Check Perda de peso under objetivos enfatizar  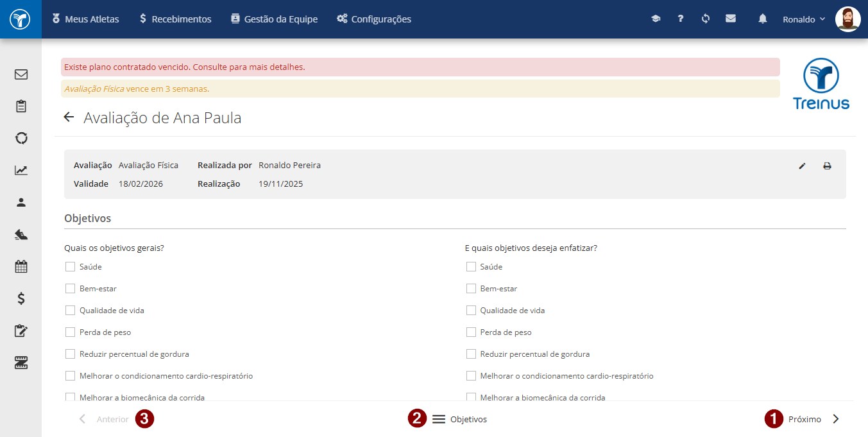tap(471, 332)
